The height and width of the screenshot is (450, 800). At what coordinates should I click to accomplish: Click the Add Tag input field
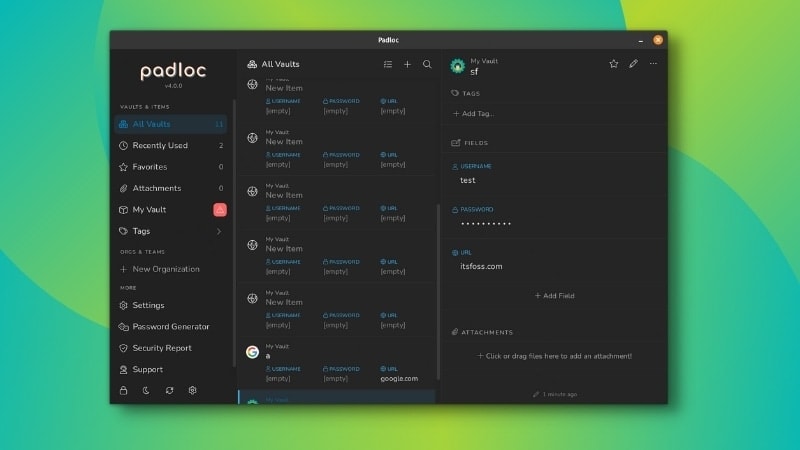pos(477,114)
